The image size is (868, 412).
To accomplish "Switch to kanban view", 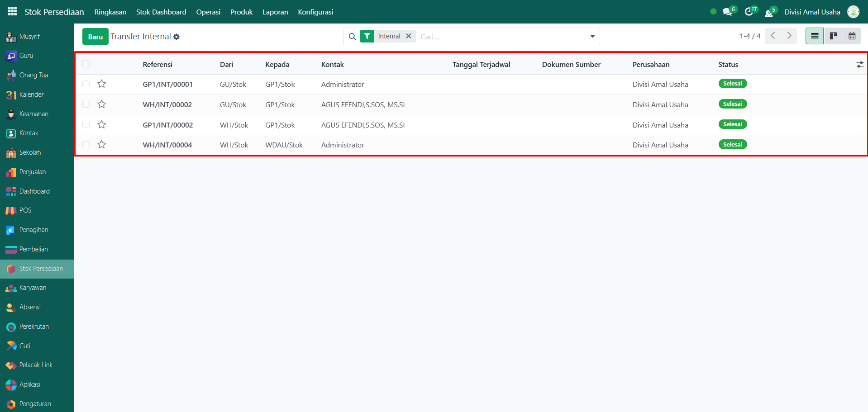I will 833,36.
